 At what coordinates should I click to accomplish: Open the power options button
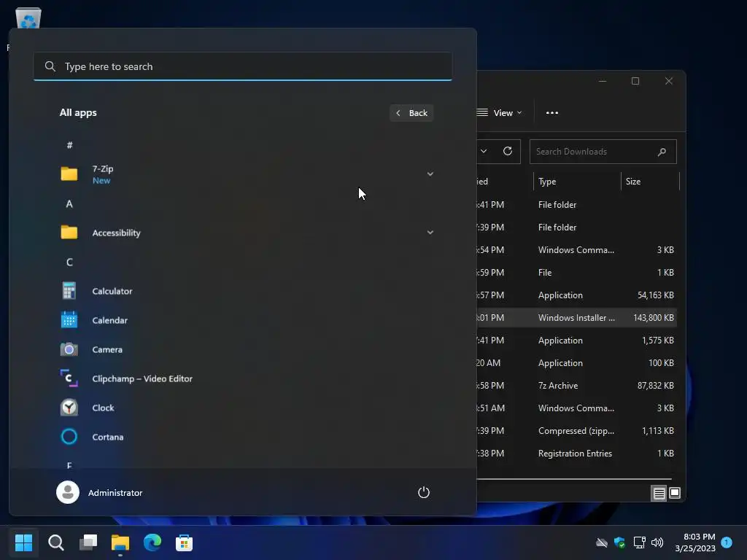point(424,492)
